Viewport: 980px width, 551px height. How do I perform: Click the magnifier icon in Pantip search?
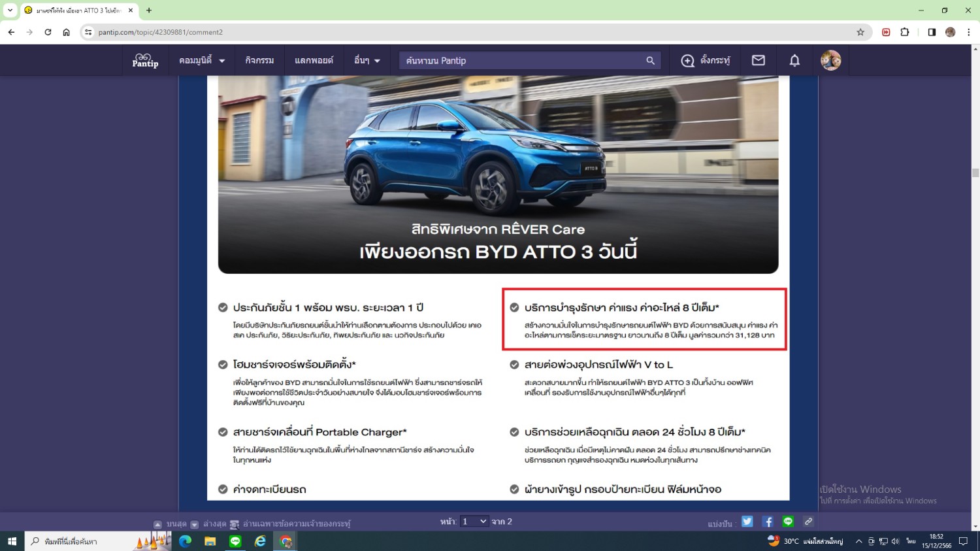pos(650,61)
